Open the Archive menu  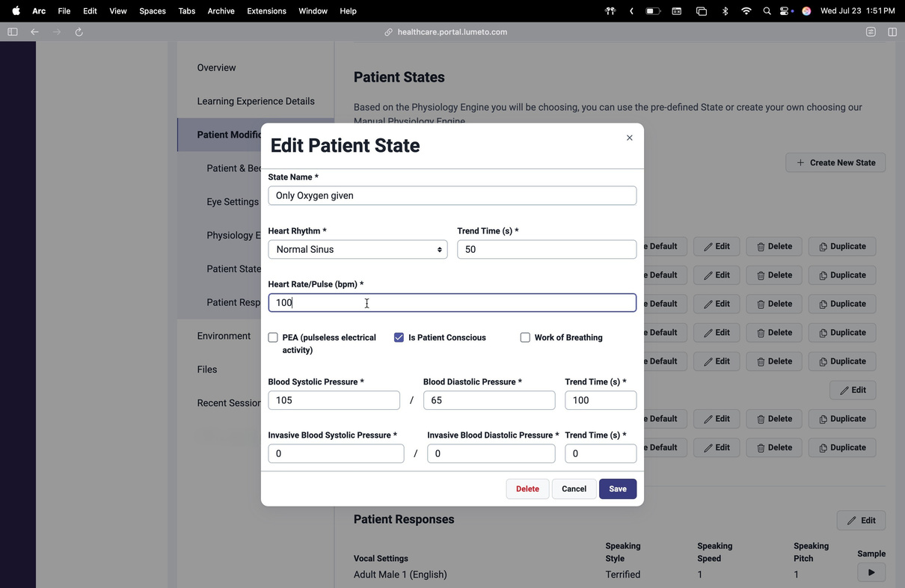[x=221, y=11]
